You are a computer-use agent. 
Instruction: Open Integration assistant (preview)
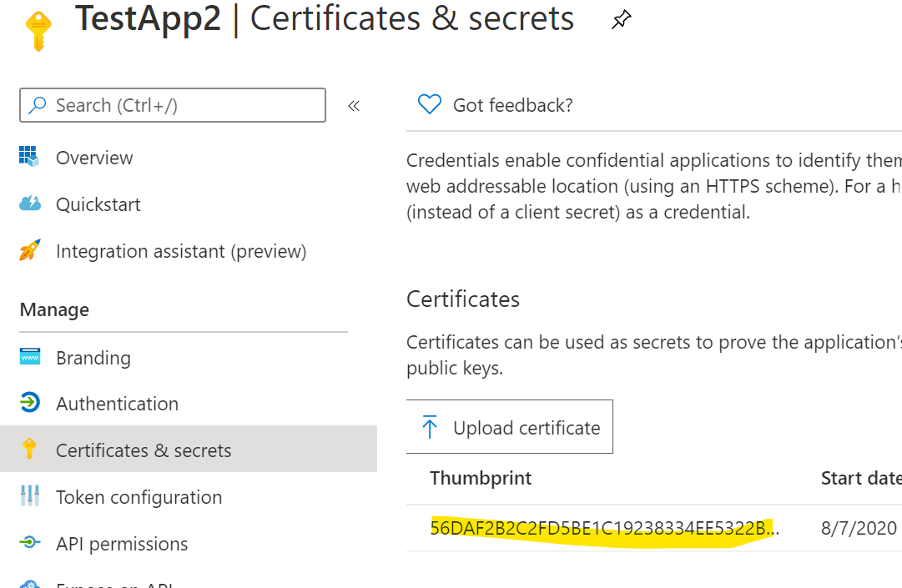[181, 251]
